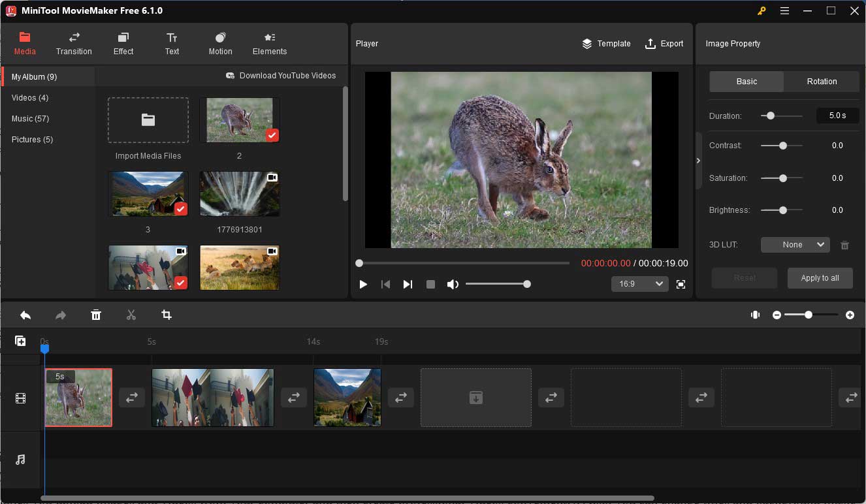Open the 3D LUT dropdown
The width and height of the screenshot is (866, 504).
click(795, 244)
